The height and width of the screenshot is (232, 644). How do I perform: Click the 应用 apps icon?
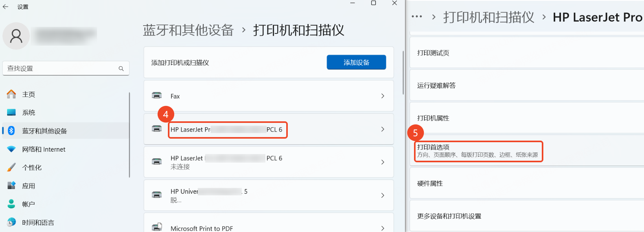pos(11,186)
